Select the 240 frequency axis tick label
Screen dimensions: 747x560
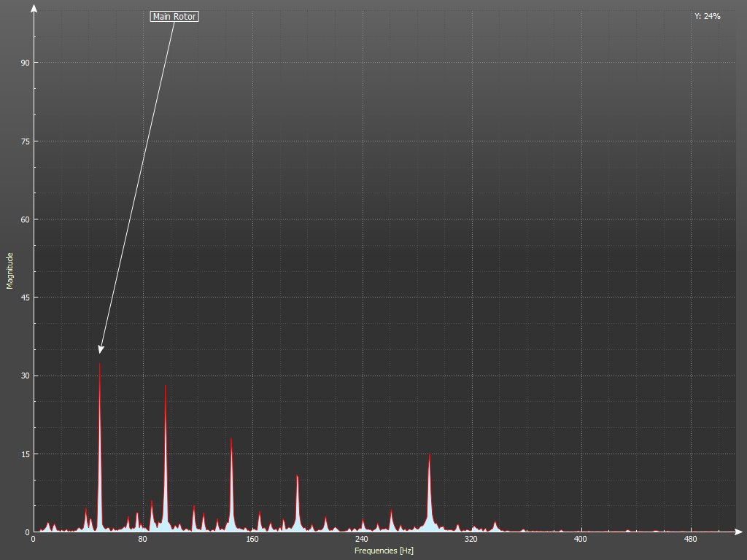[x=362, y=540]
